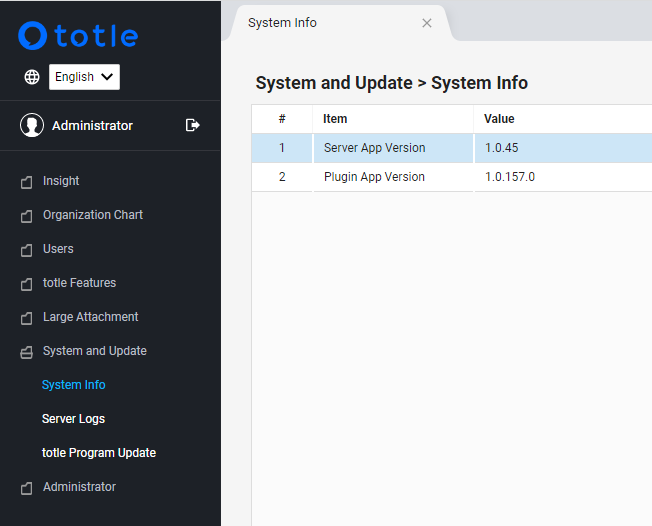The image size is (652, 526).
Task: Click the folder icon next to Organization Chart
Action: click(x=27, y=216)
